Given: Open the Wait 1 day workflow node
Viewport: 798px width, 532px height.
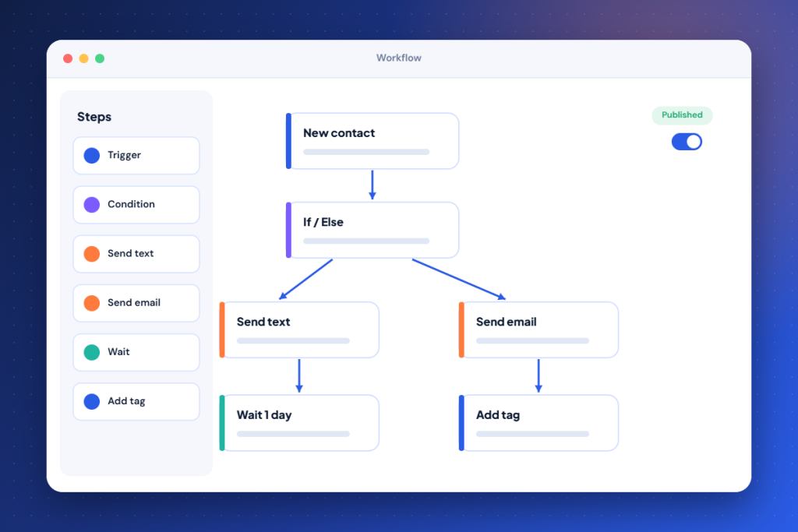Looking at the screenshot, I should [299, 423].
